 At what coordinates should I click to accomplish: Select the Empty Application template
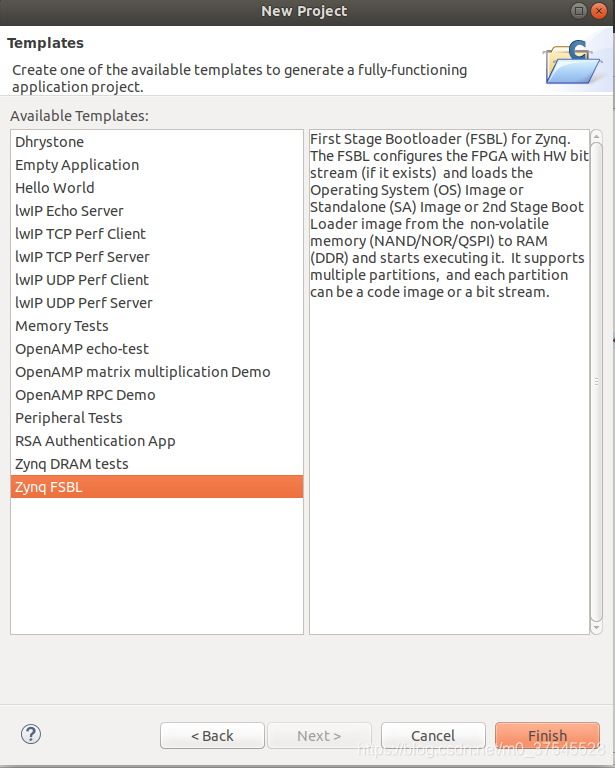coord(157,165)
